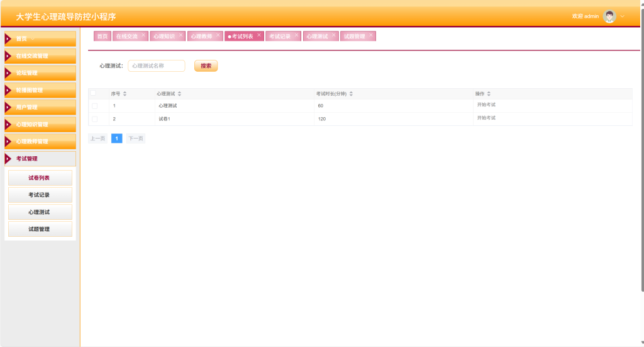The width and height of the screenshot is (644, 347).
Task: Sort by the 心理测试 column arrows
Action: pyautogui.click(x=179, y=94)
